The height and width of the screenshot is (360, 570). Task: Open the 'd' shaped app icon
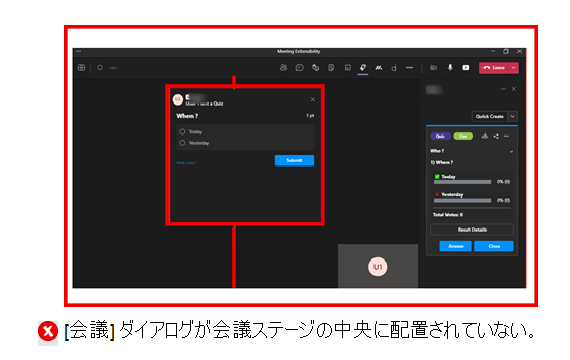pyautogui.click(x=394, y=68)
